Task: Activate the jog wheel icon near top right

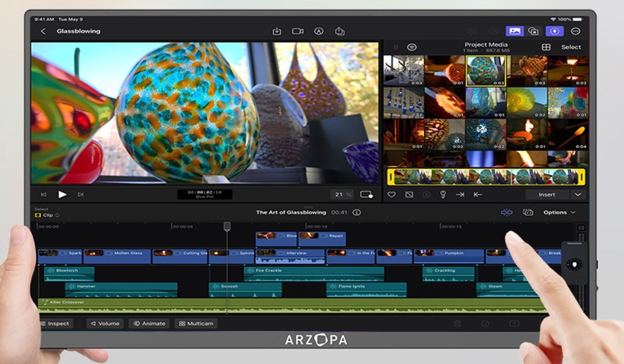Action: pos(553,31)
